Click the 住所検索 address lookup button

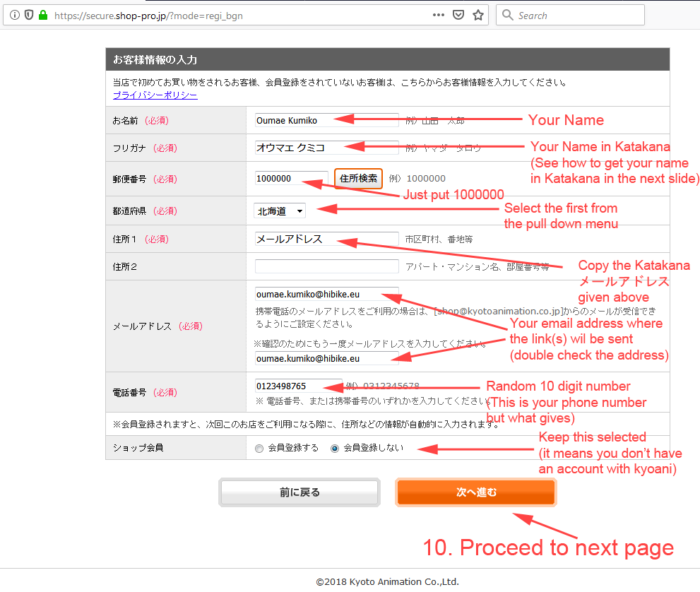(x=358, y=179)
